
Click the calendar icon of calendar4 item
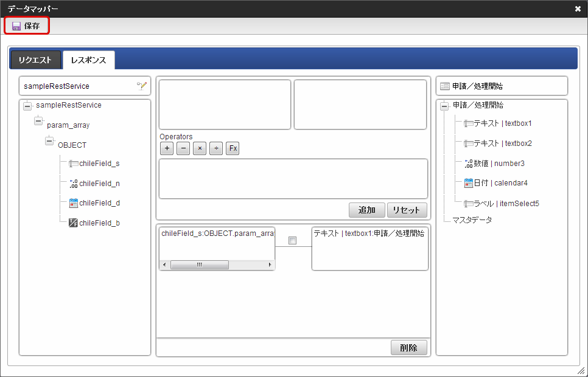pos(468,183)
